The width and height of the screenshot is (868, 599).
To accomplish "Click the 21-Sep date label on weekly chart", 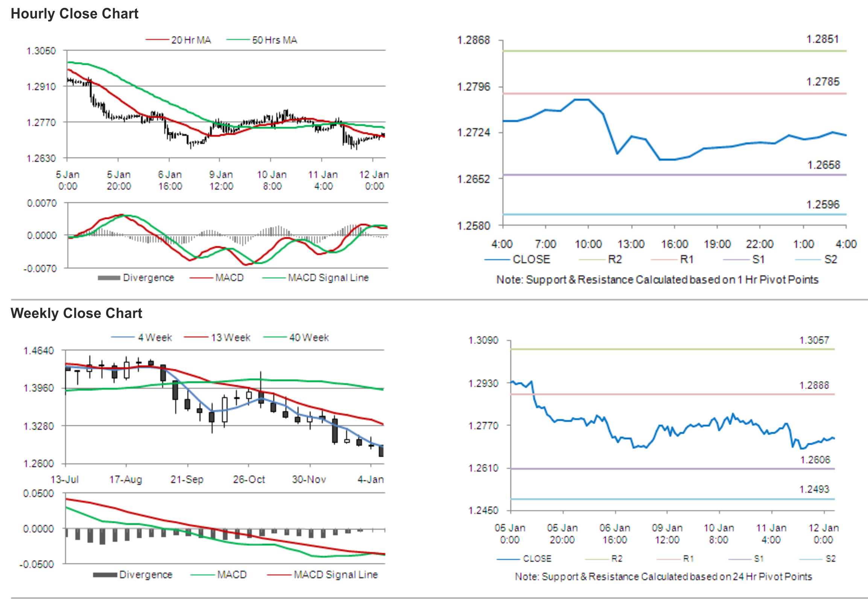I will 187,480.
